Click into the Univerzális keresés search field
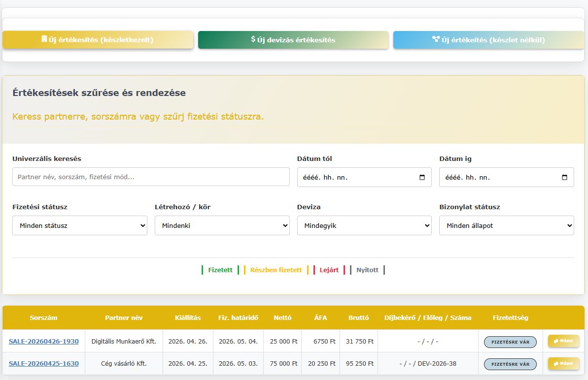 (151, 177)
